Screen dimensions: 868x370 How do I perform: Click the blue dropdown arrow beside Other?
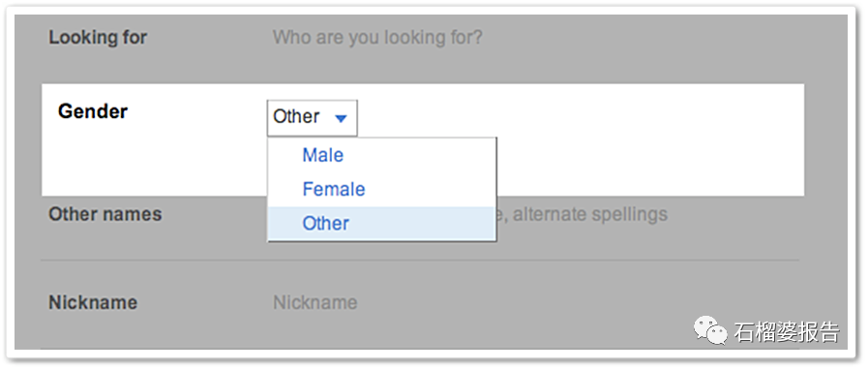tap(341, 118)
